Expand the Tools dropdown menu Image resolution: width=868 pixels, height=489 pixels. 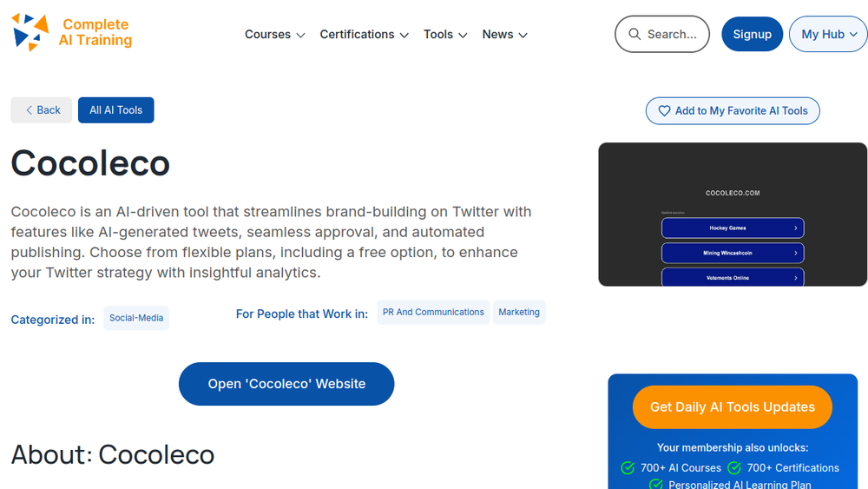445,35
